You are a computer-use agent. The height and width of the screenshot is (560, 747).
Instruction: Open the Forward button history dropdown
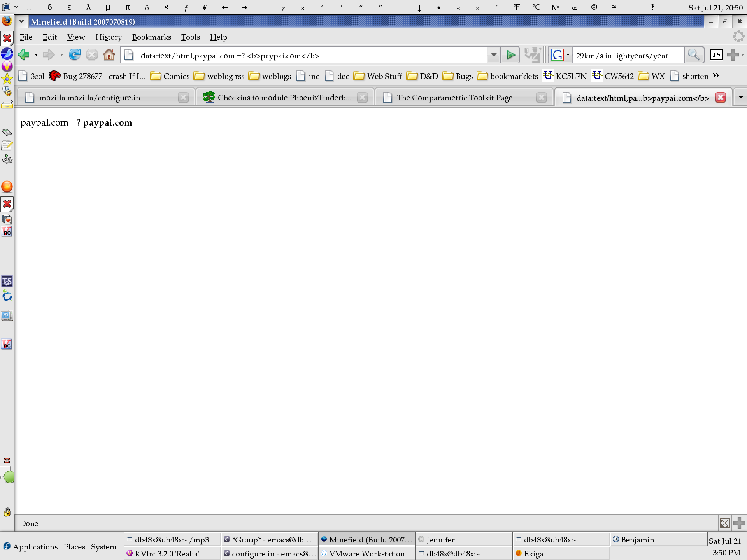tap(61, 55)
